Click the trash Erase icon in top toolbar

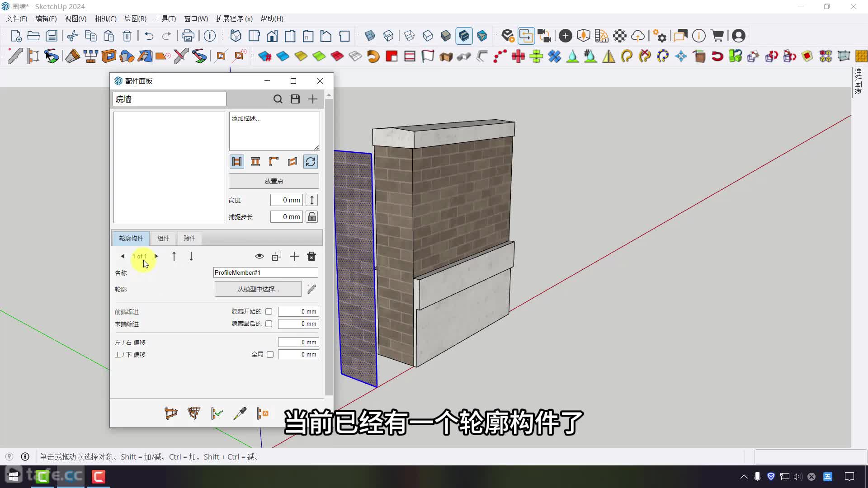[x=127, y=36]
